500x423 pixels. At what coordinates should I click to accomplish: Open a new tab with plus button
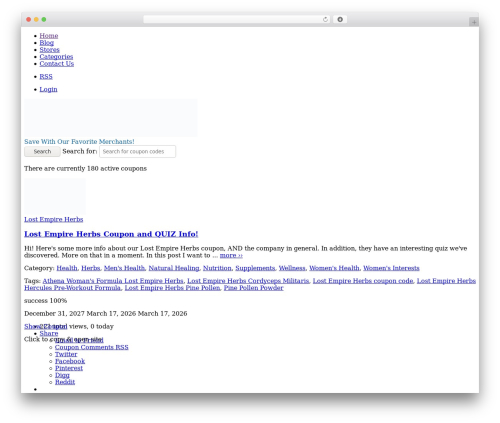coord(474,22)
